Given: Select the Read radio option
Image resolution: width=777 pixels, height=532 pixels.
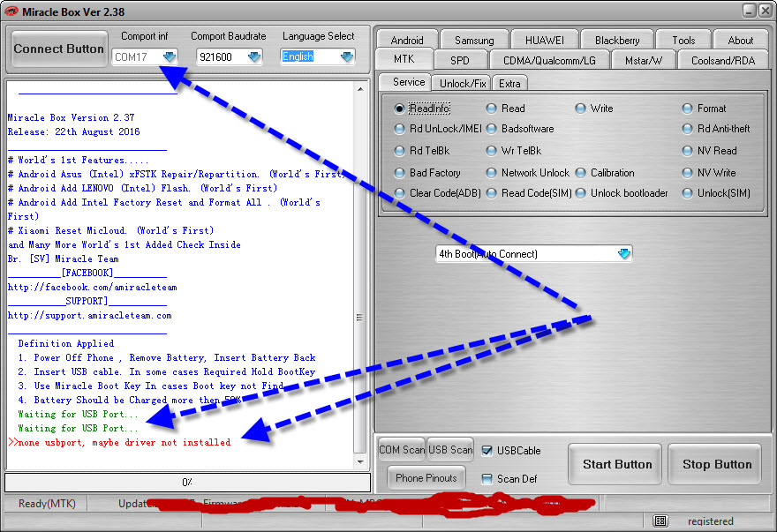Looking at the screenshot, I should 506,108.
